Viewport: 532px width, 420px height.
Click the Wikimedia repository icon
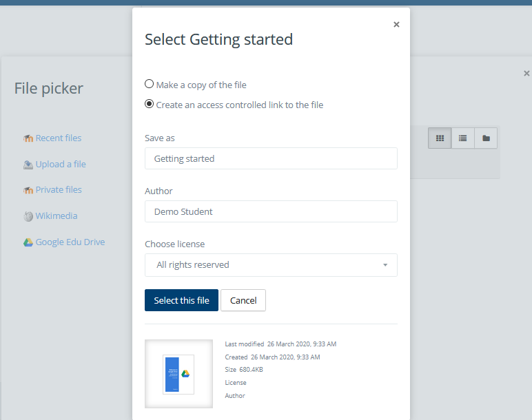point(28,216)
